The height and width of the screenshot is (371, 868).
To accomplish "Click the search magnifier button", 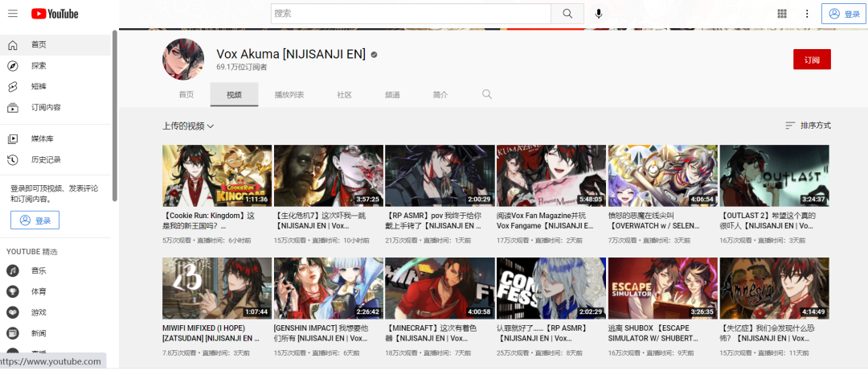I will [x=567, y=14].
